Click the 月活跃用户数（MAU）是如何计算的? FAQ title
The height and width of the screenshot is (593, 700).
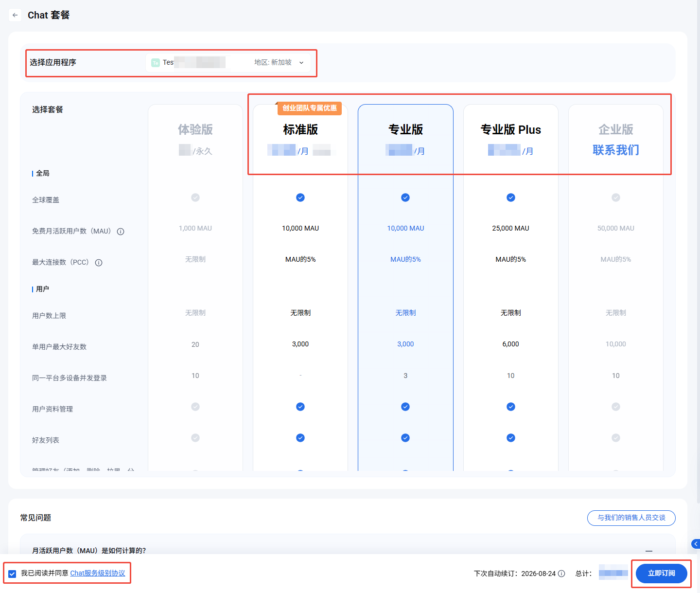click(89, 551)
